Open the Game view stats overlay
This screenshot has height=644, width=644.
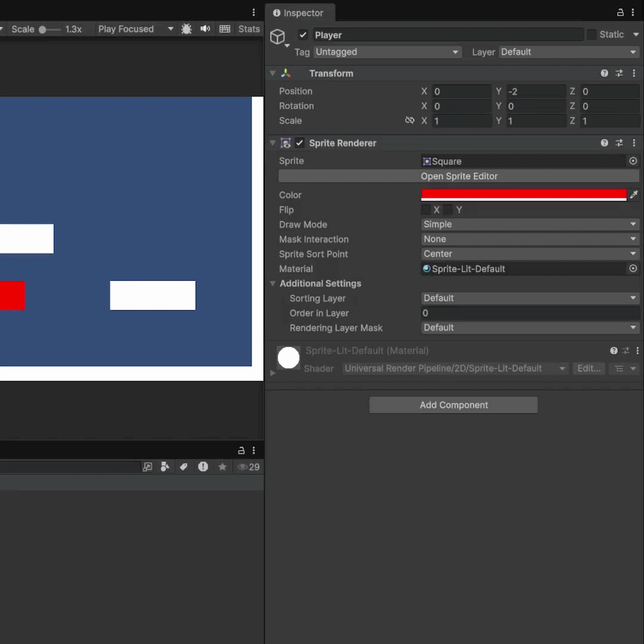[x=249, y=29]
